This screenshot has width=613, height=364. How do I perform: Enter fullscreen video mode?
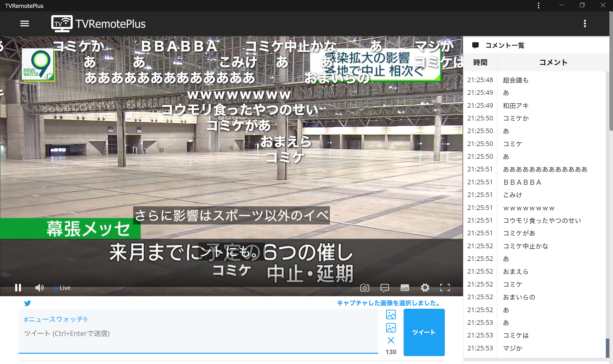pyautogui.click(x=445, y=287)
